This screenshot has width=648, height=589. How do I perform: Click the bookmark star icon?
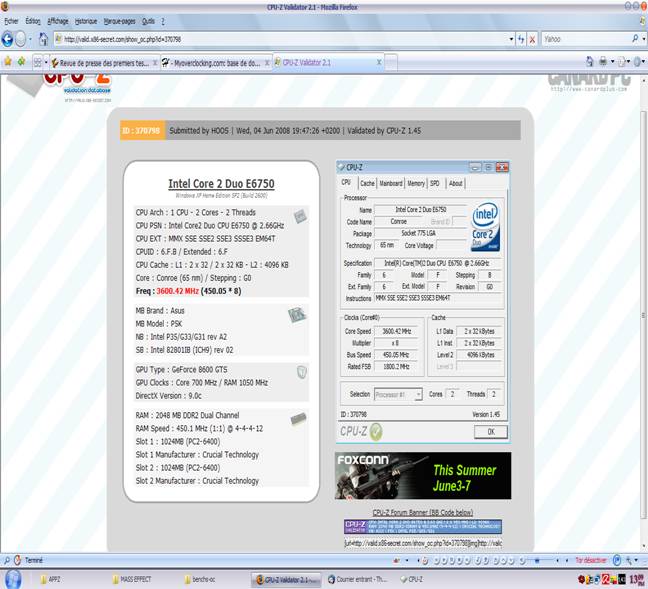coord(7,62)
